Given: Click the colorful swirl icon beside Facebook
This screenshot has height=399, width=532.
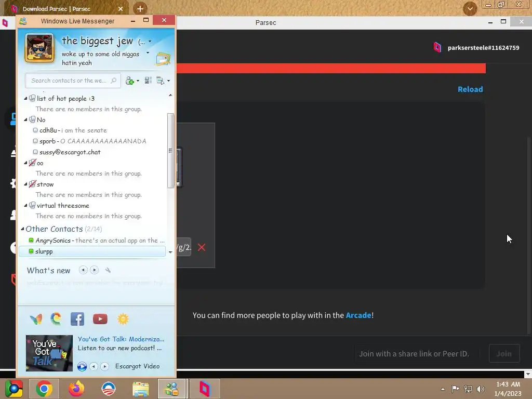Looking at the screenshot, I should [56, 319].
